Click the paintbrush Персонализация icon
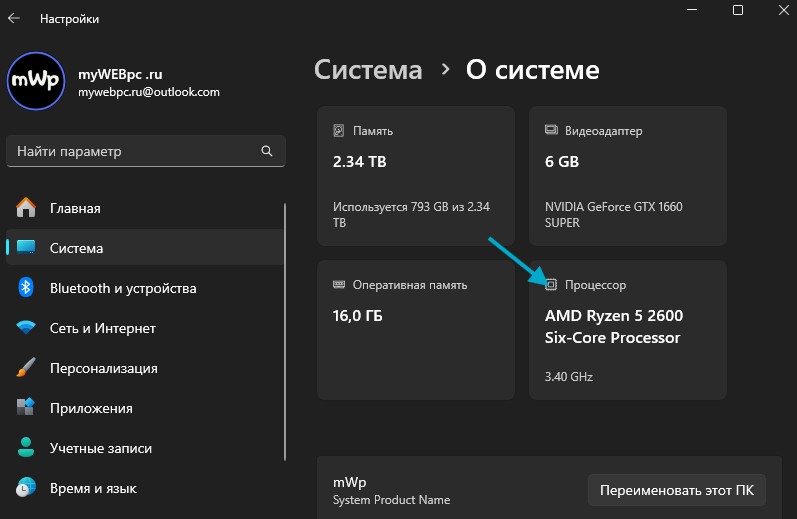 pyautogui.click(x=26, y=368)
